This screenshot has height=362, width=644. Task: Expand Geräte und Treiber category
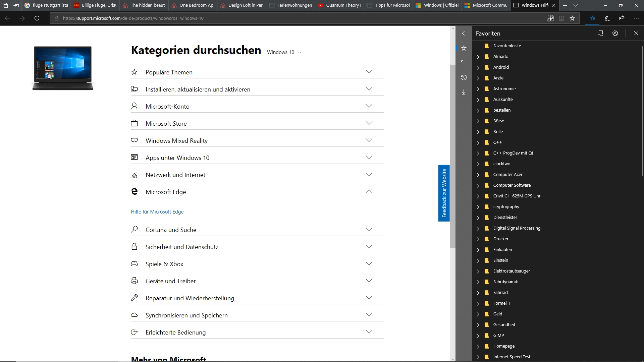[x=257, y=281]
